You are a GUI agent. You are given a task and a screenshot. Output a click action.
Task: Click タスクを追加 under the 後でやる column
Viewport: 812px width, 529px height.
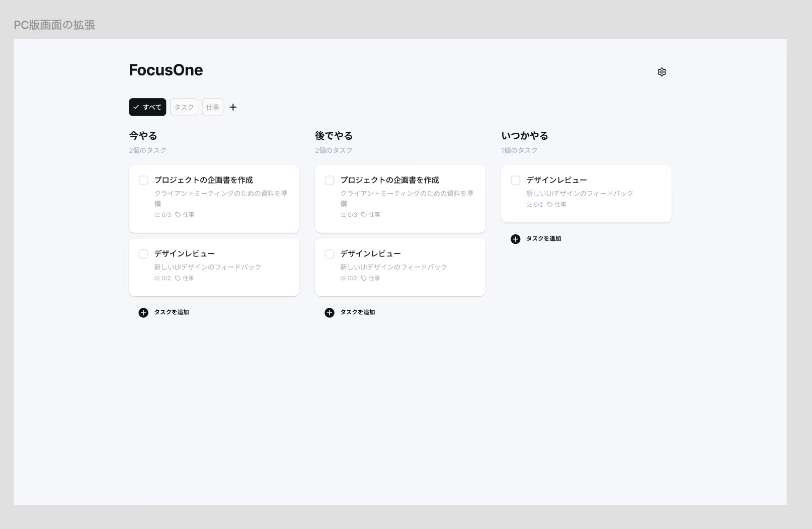(x=357, y=312)
